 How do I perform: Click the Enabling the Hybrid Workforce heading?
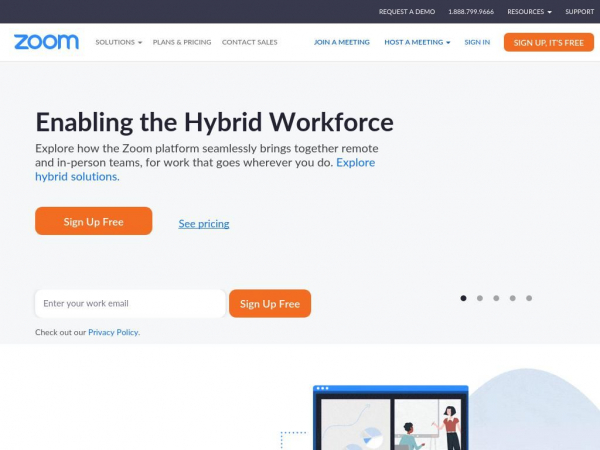tap(214, 122)
